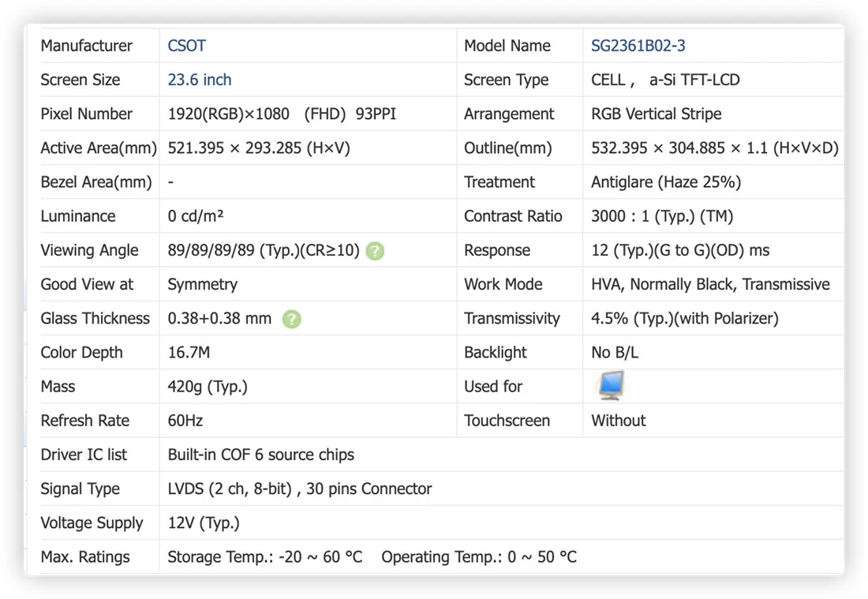Viewport: 868px width, 599px height.
Task: Click the Operating Temp.: 0 ~ 50 °C text
Action: 479,557
